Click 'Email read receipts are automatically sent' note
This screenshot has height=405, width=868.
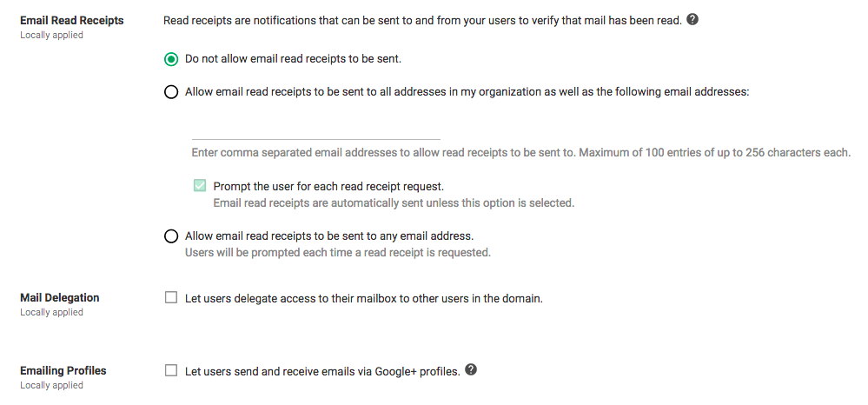[x=394, y=202]
